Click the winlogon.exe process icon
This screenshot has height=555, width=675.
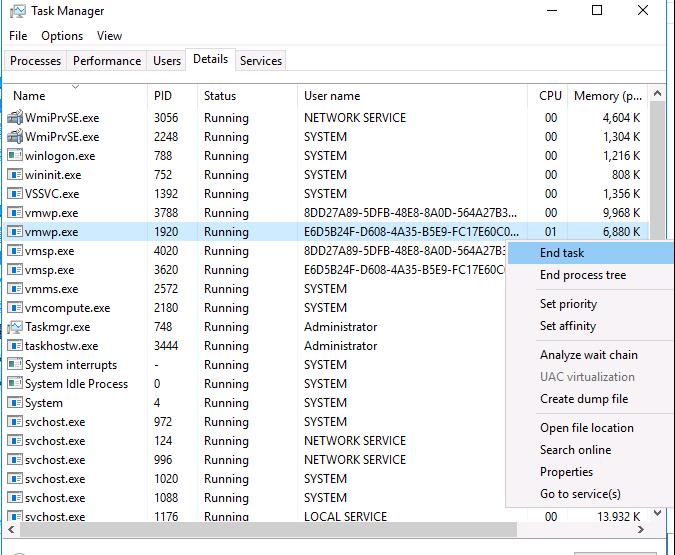coord(15,156)
